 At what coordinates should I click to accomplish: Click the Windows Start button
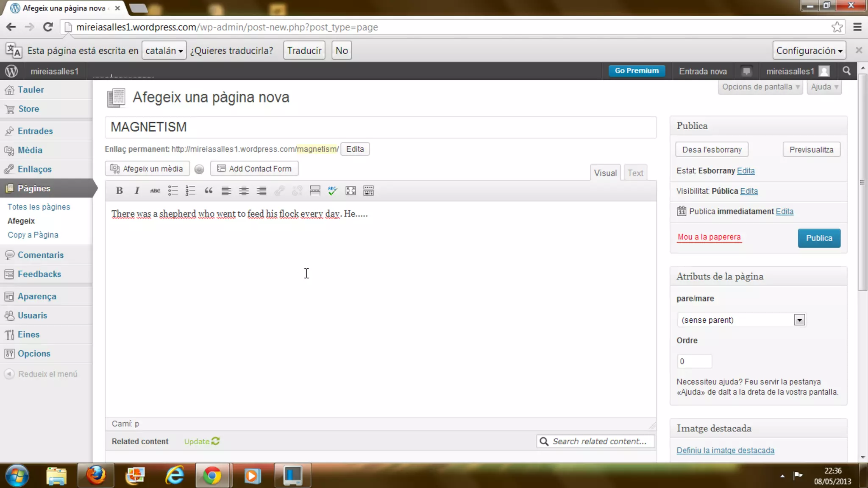tap(17, 475)
